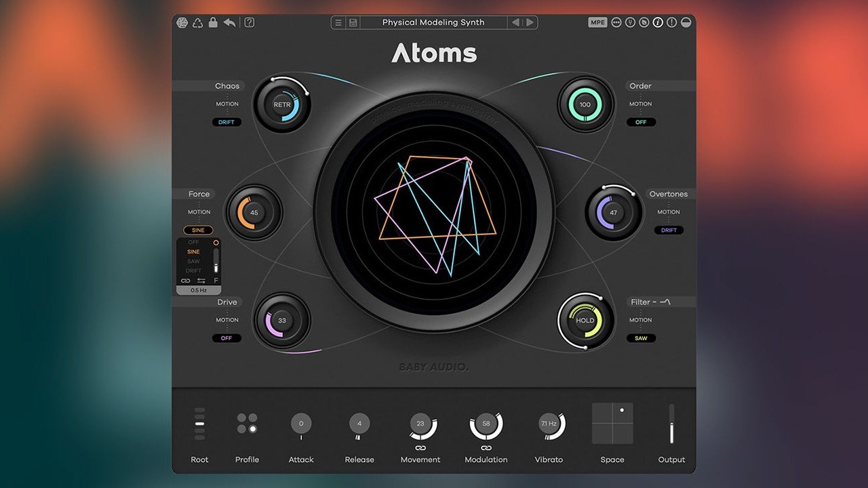Select OFF in the Force motion list
Viewport: 868px width, 488px height.
point(193,242)
